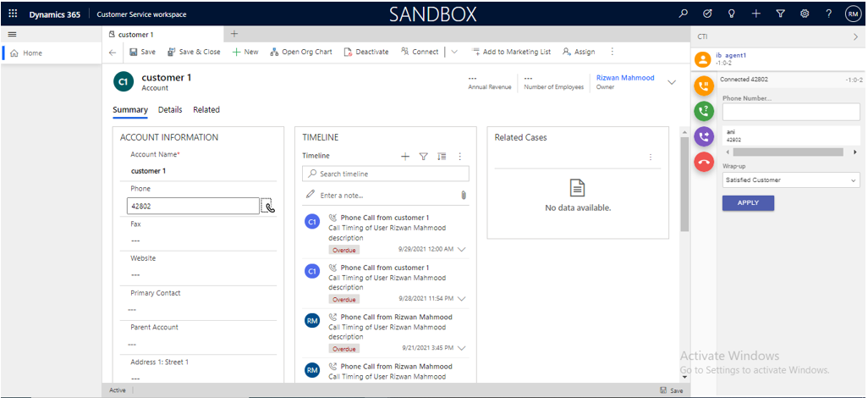
Task: Click the CTI panel horizontal scrollbar
Action: click(788, 152)
